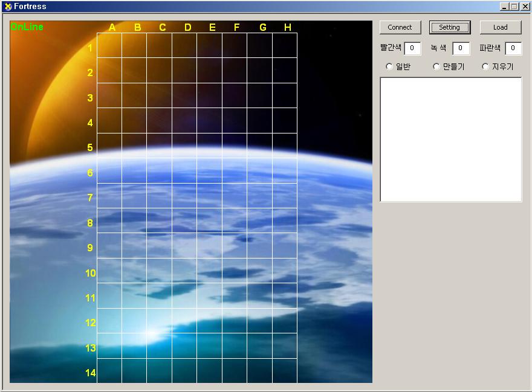Click row label 1 on the grid

click(x=90, y=48)
